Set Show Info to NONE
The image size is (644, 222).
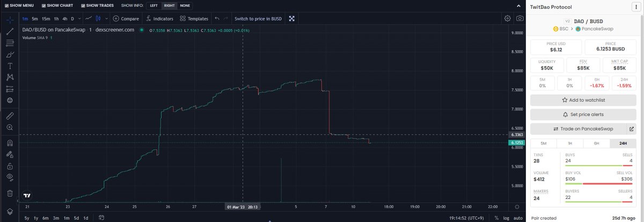pyautogui.click(x=185, y=5)
